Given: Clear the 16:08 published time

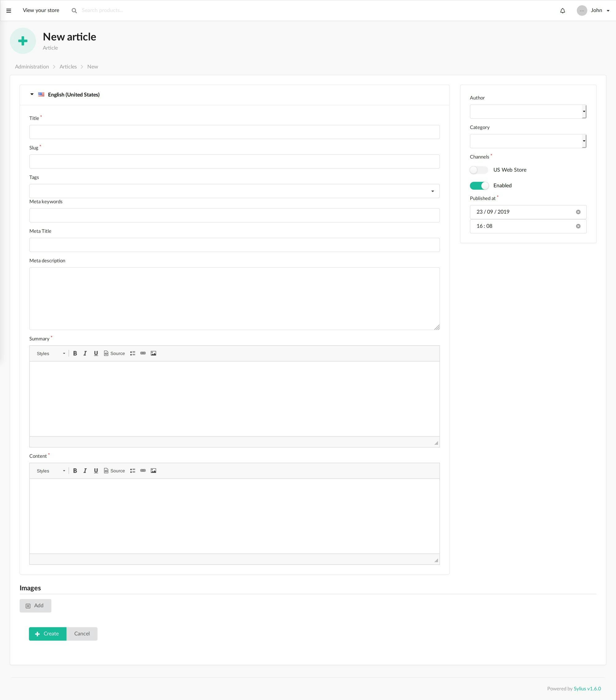Looking at the screenshot, I should pos(578,226).
